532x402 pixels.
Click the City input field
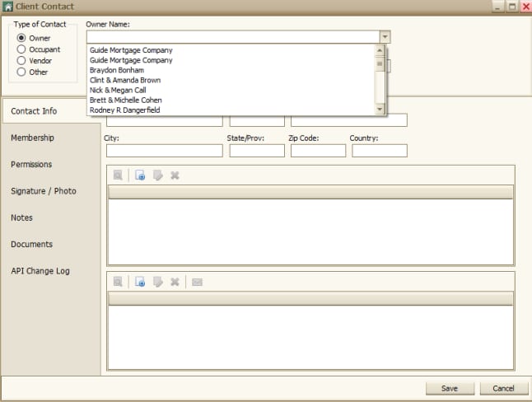tap(165, 151)
